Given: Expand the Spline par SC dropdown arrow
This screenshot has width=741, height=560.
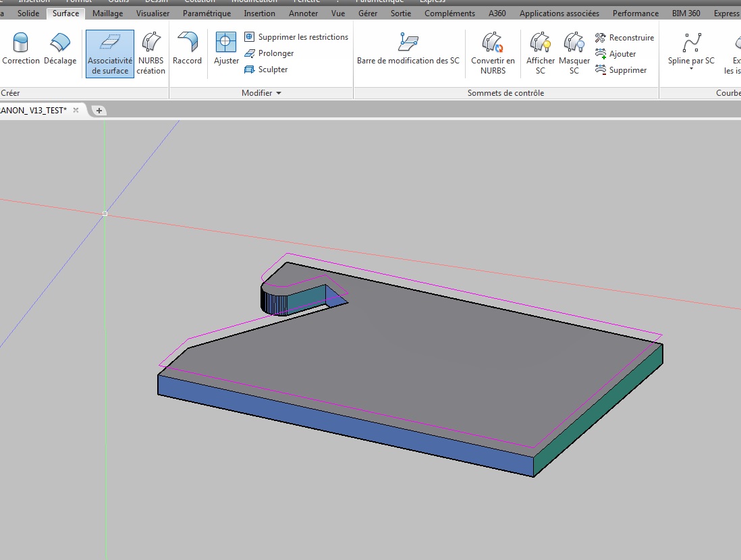Looking at the screenshot, I should [691, 69].
